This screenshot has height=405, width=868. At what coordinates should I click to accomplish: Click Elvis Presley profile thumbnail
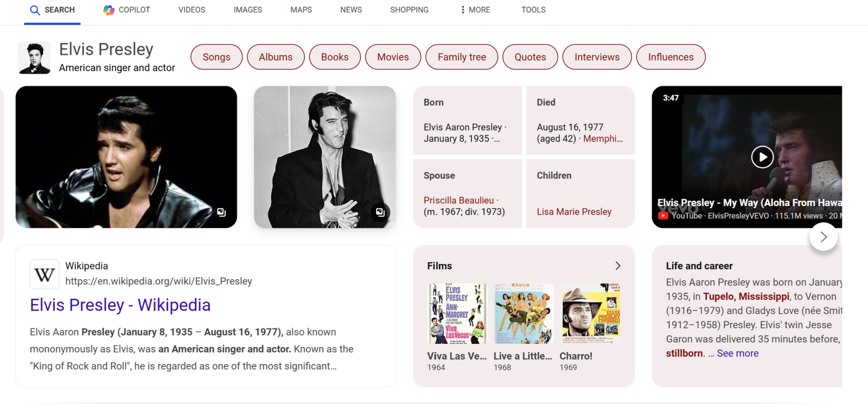tap(34, 58)
